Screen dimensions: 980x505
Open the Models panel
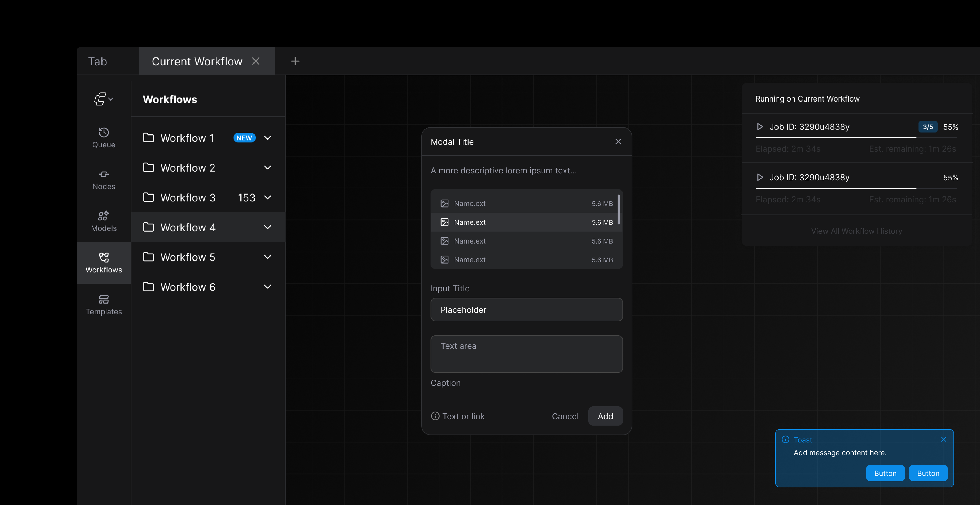[103, 221]
